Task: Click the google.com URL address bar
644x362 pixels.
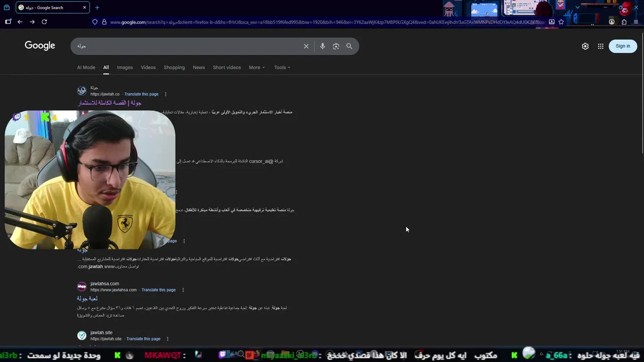Action: (327, 22)
